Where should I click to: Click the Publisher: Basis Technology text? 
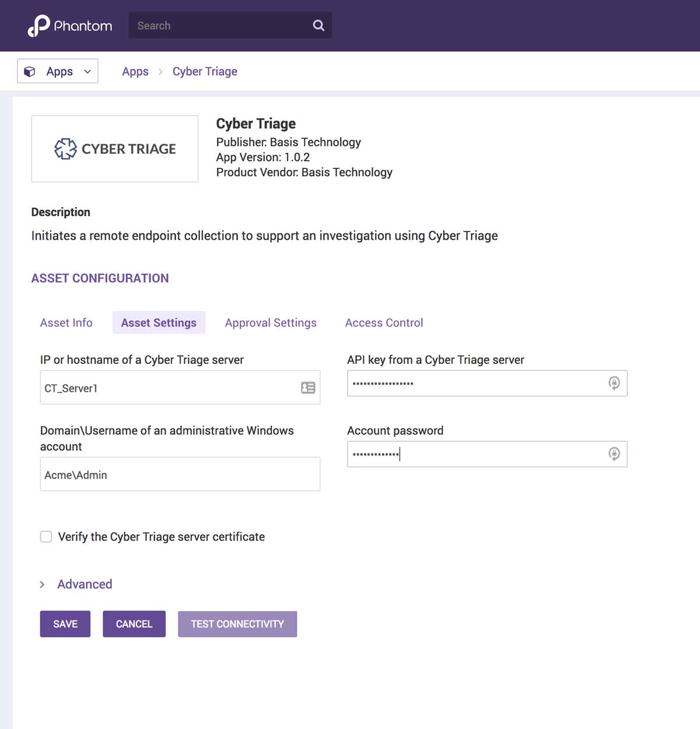coord(288,142)
